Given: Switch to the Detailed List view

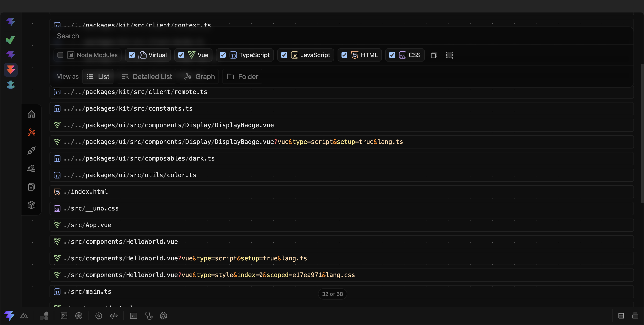Looking at the screenshot, I should click(x=147, y=76).
